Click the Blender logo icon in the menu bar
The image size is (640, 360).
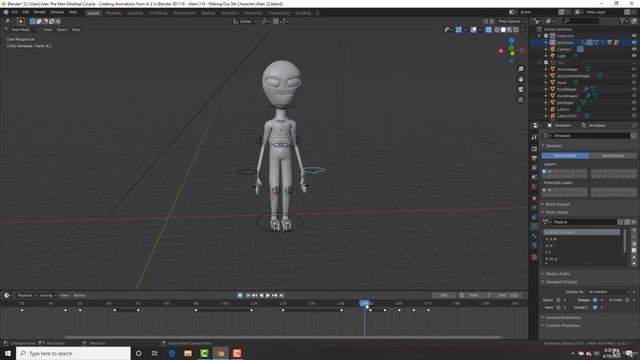click(x=6, y=12)
